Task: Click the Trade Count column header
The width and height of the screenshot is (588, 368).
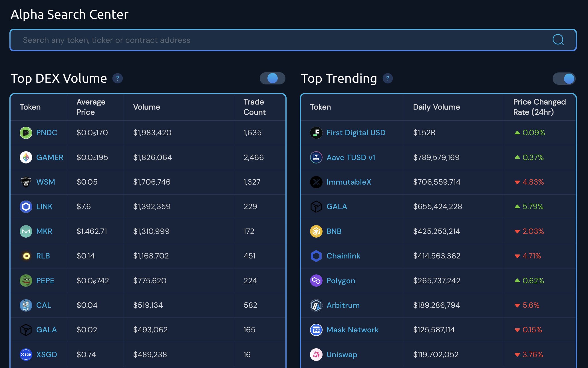Action: click(255, 107)
